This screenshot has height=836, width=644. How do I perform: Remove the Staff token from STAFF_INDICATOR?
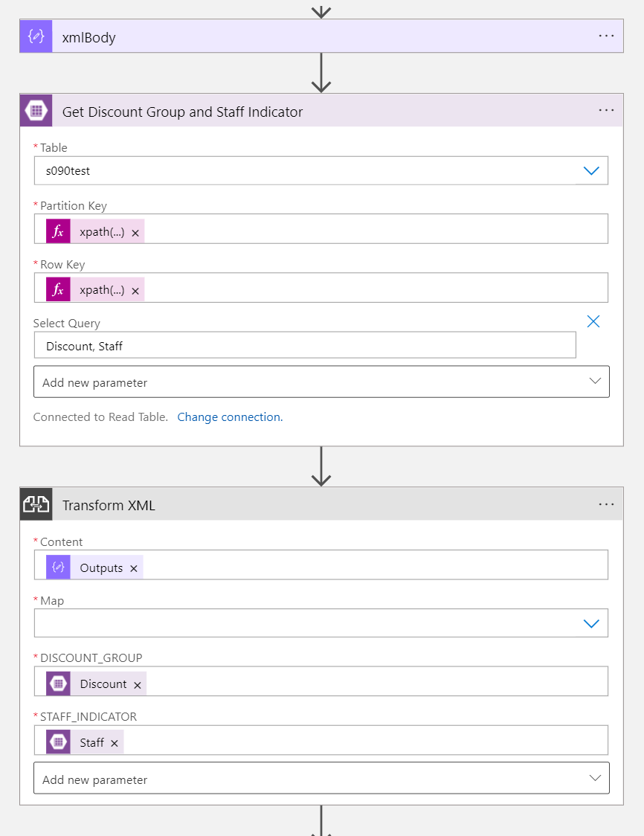[115, 743]
